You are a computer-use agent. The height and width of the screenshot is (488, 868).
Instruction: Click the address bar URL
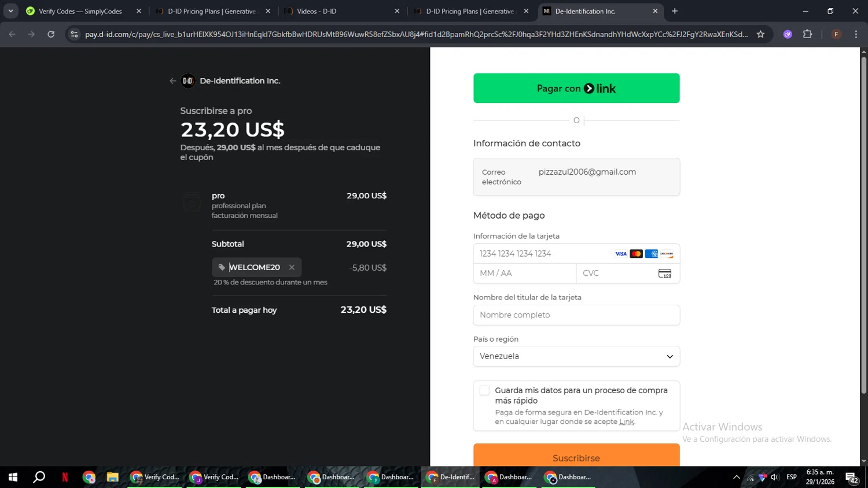pos(416,34)
